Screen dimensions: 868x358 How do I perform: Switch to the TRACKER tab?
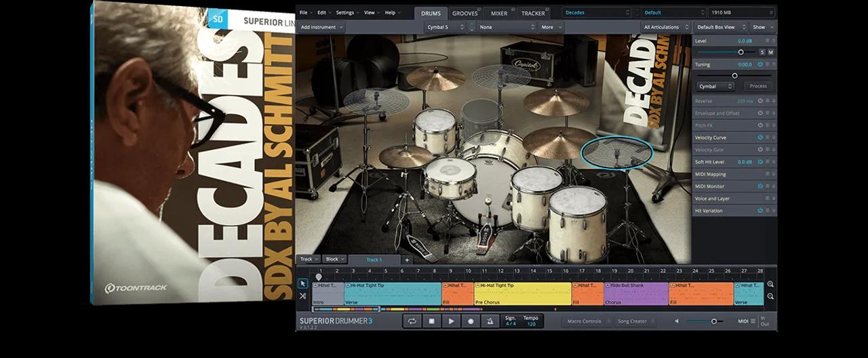point(534,13)
